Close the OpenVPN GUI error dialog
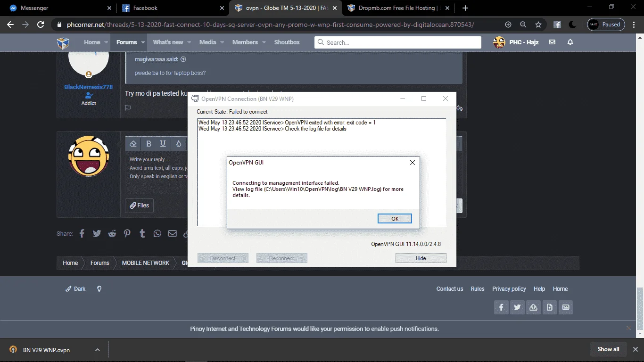This screenshot has width=644, height=362. [413, 163]
